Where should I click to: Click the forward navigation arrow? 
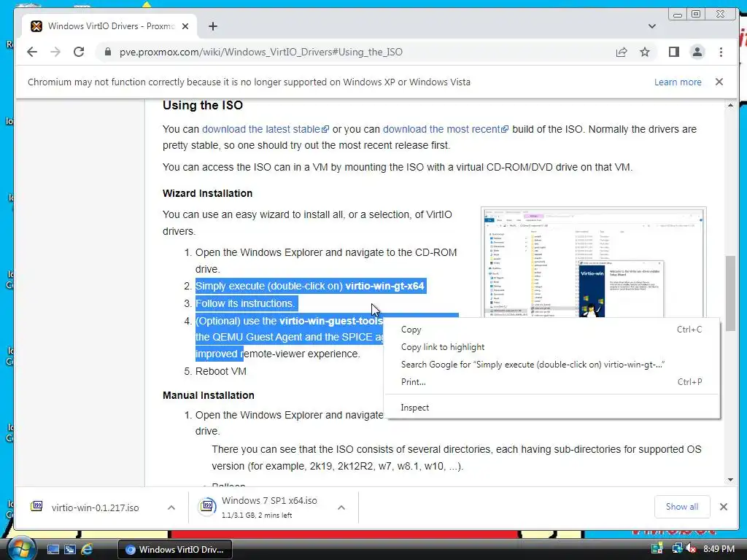coord(55,52)
